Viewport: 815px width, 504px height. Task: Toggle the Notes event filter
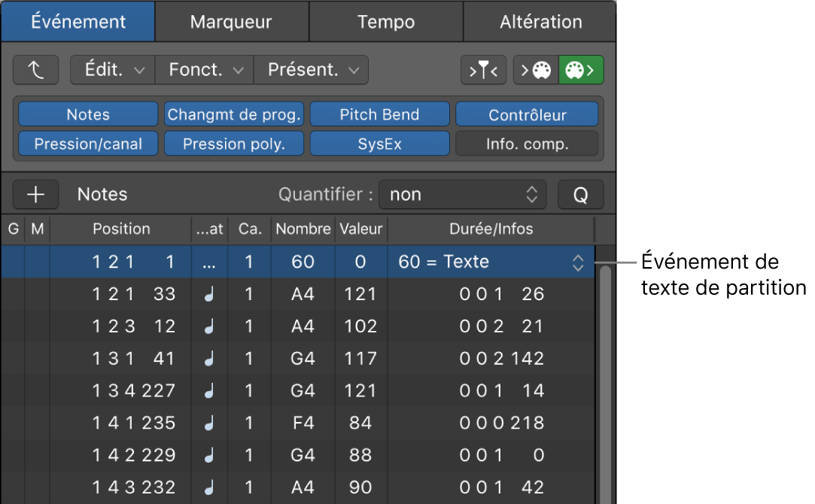click(87, 114)
